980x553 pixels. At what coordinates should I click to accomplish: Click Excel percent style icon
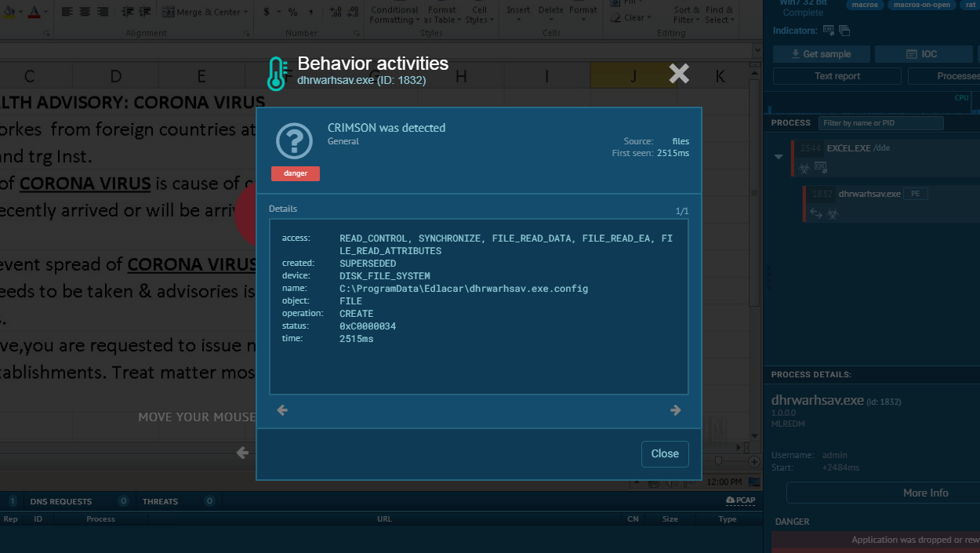[x=292, y=12]
